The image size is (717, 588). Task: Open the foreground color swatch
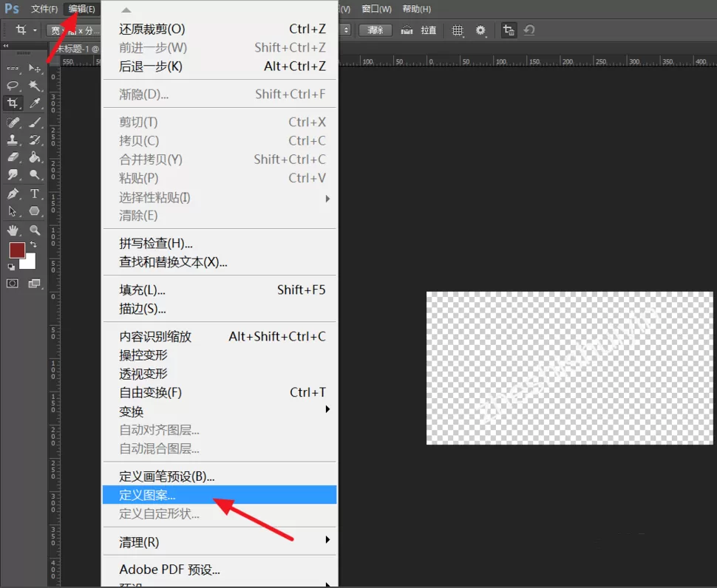(x=17, y=250)
